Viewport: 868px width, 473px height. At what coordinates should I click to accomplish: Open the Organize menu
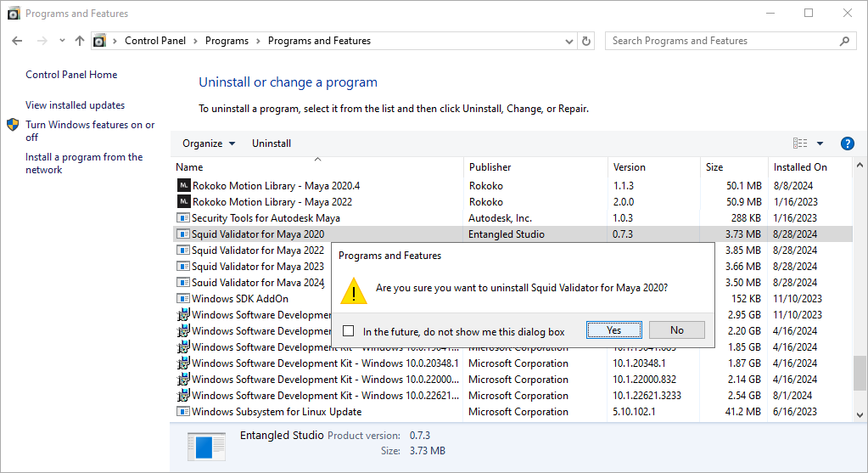click(x=209, y=144)
